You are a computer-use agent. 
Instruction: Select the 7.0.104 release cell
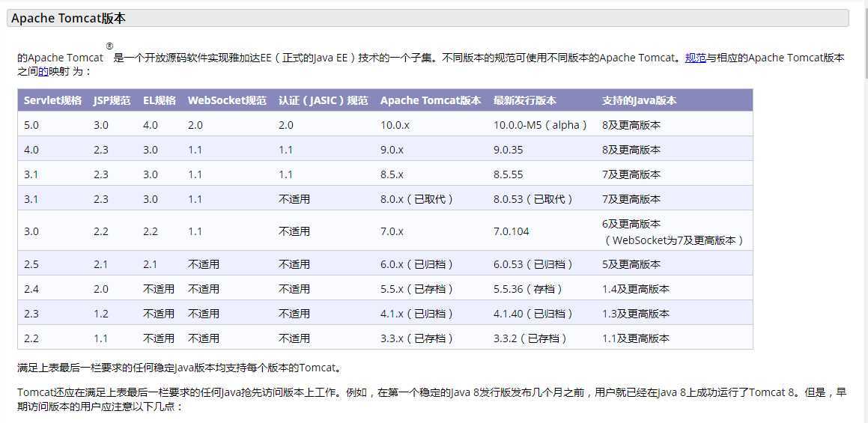tap(512, 231)
